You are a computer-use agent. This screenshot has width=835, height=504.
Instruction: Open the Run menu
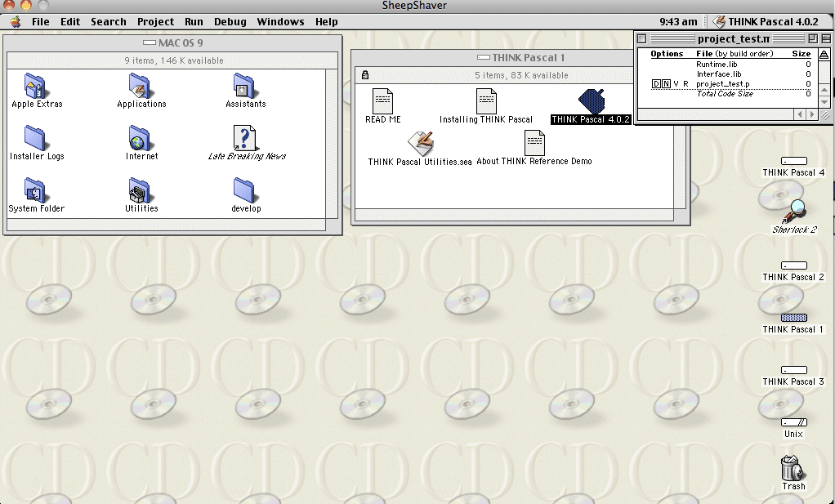[x=194, y=22]
